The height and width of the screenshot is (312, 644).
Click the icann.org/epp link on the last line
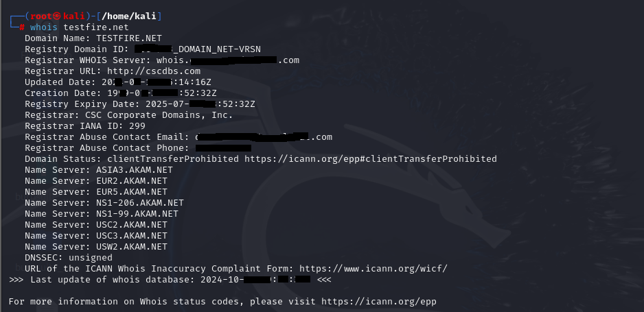[x=379, y=302]
